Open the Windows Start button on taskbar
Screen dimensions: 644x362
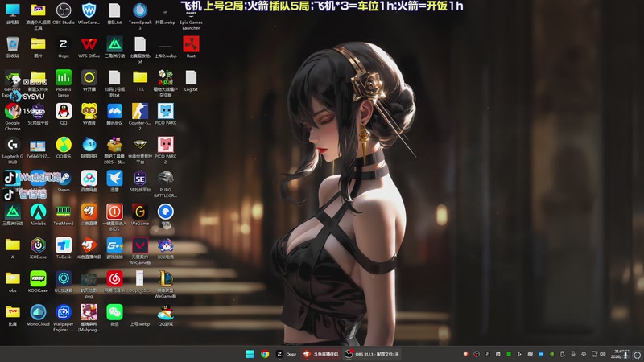coord(250,354)
